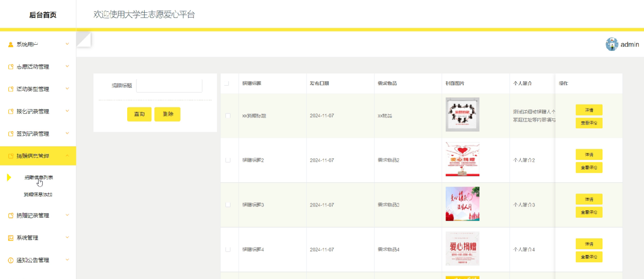Screen dimensions: 644x279
Task: Open 详情 for xx捐赠标题 row
Action: [589, 110]
